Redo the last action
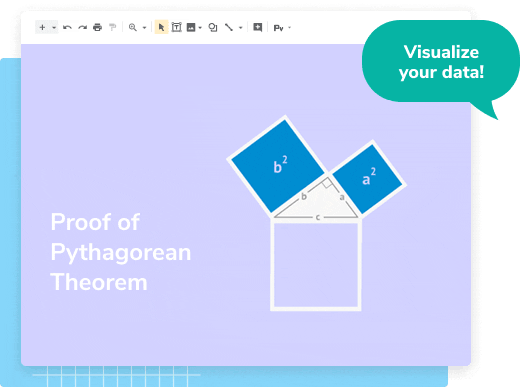520x387 pixels. pos(82,27)
